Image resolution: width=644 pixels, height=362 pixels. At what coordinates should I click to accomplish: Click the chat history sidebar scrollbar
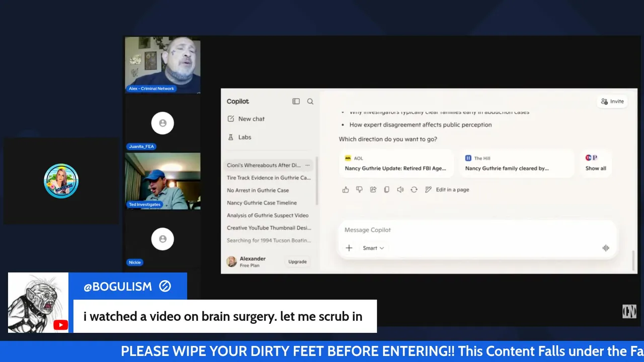coord(317,181)
